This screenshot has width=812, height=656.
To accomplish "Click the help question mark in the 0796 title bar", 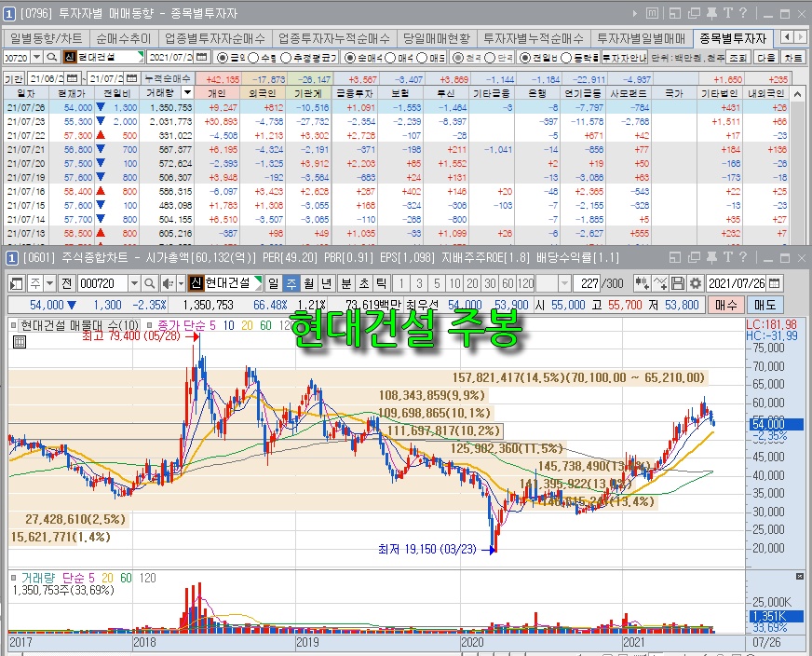I will [x=744, y=13].
